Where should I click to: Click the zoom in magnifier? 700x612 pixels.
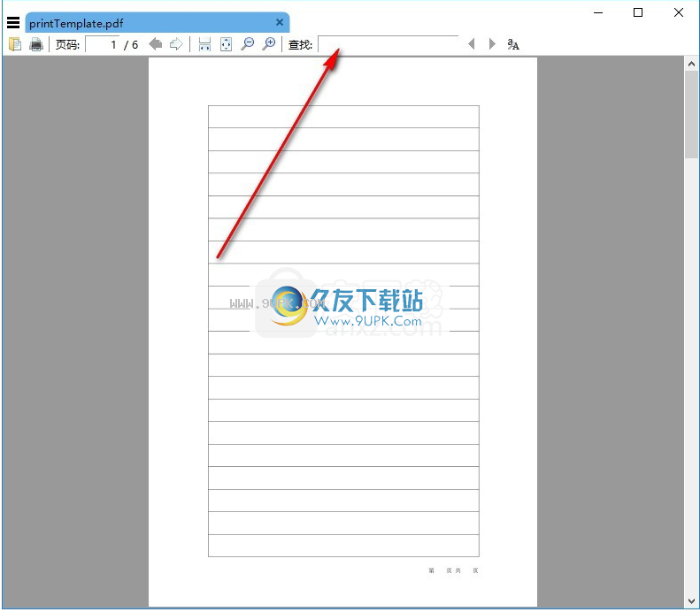pos(269,43)
